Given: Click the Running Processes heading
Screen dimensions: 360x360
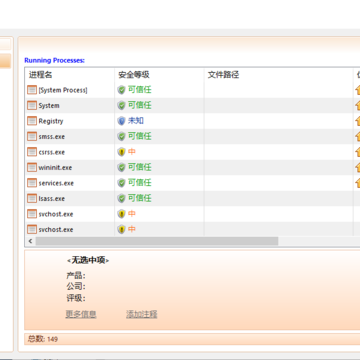Looking at the screenshot, I should [54, 60].
